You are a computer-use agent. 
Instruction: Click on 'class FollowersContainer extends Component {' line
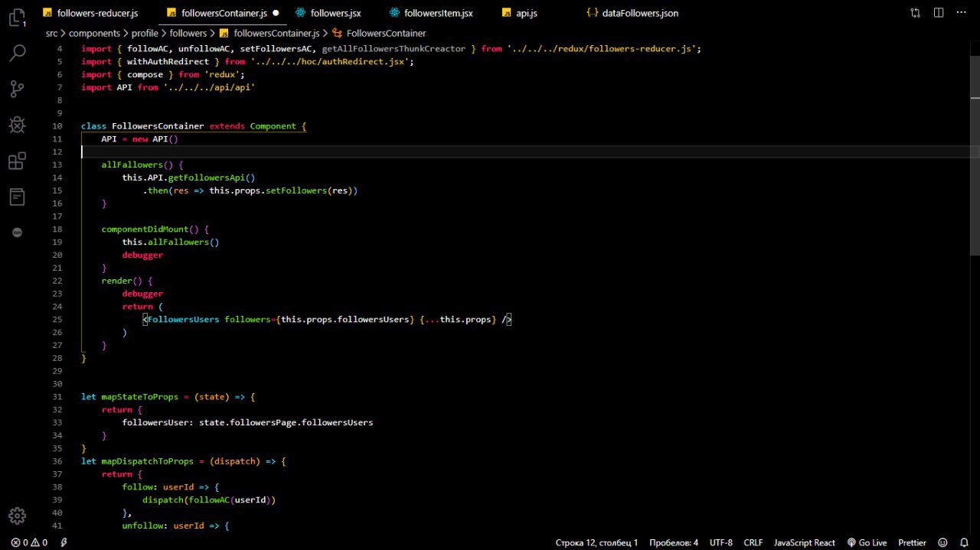[194, 126]
